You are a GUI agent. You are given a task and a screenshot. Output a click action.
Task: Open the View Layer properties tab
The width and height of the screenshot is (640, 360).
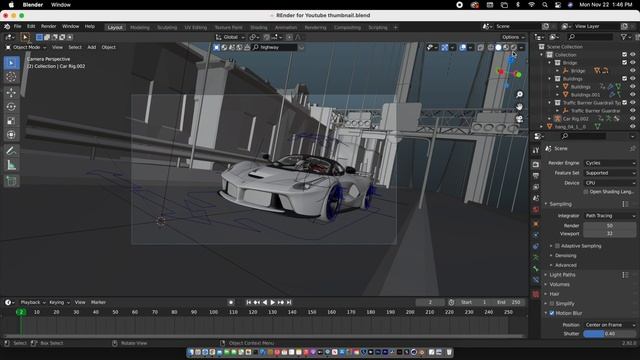click(536, 187)
